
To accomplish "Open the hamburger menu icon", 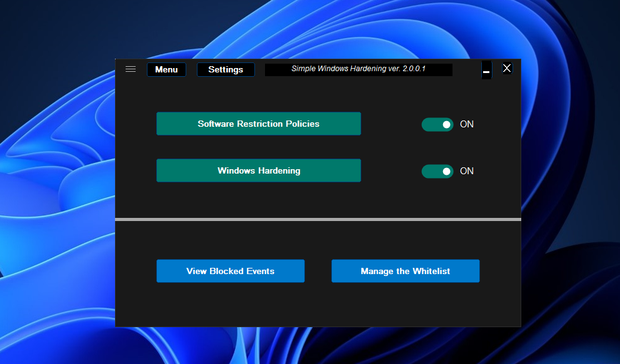I will 131,69.
